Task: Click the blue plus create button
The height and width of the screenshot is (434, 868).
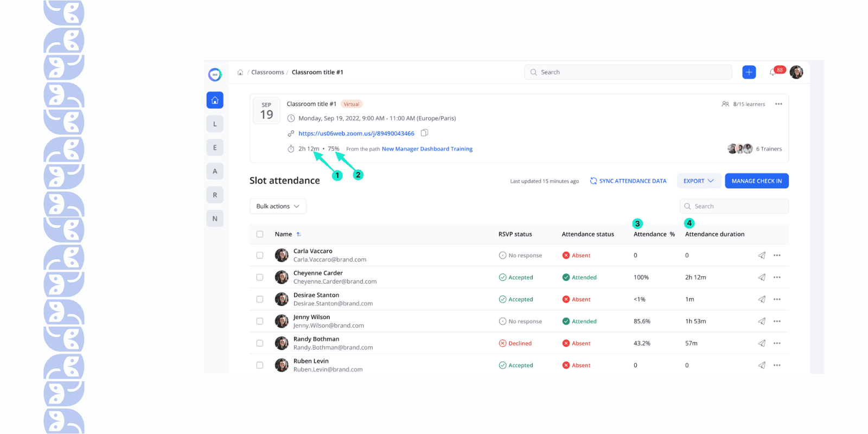Action: [x=749, y=72]
